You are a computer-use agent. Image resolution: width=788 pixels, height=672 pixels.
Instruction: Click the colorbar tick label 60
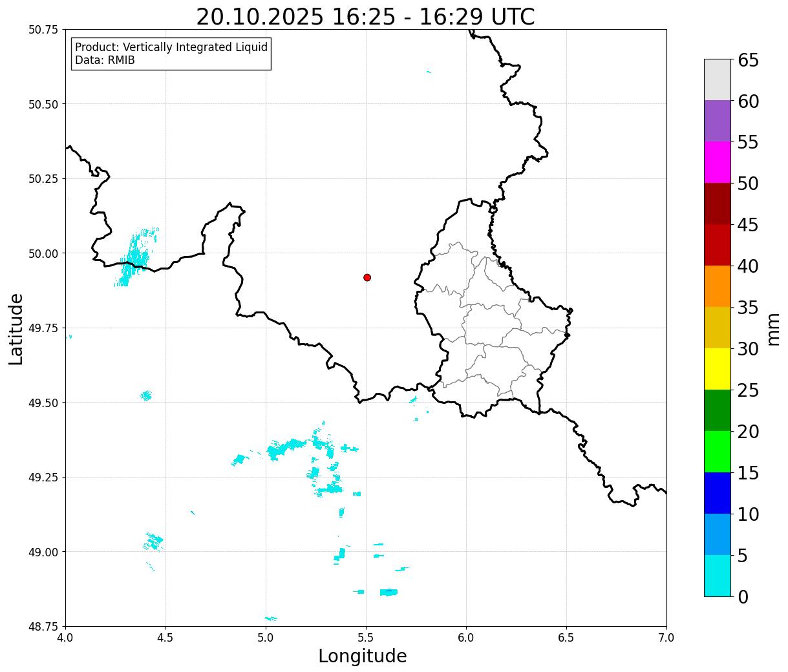[748, 101]
